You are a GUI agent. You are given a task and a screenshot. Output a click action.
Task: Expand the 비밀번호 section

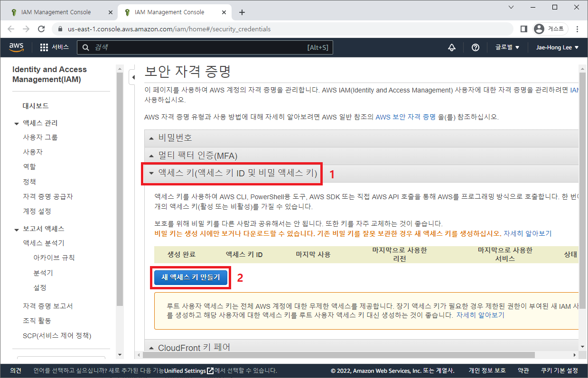click(x=175, y=138)
